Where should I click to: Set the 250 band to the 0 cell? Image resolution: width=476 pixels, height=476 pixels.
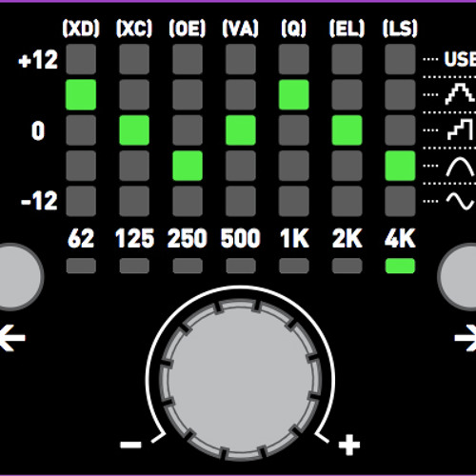pos(188,130)
